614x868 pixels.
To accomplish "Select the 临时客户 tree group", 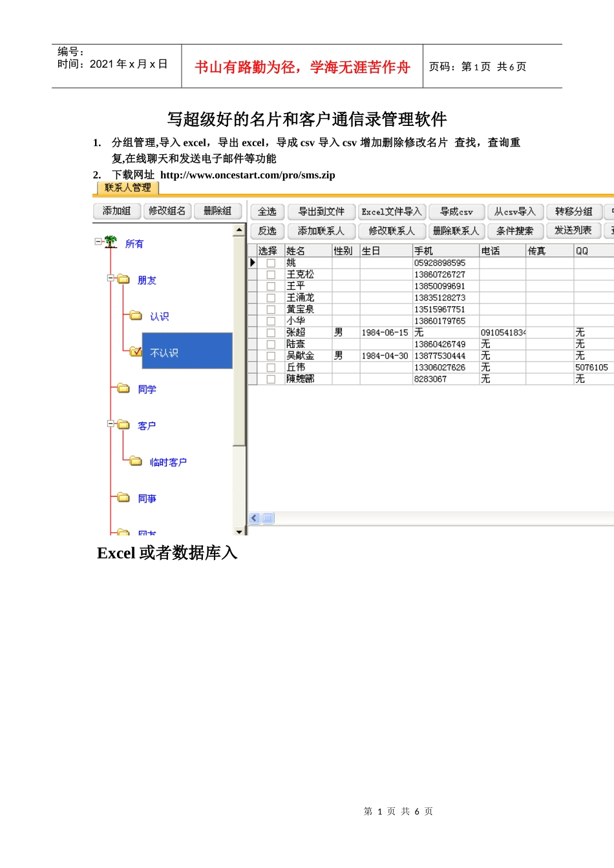I will pyautogui.click(x=168, y=462).
